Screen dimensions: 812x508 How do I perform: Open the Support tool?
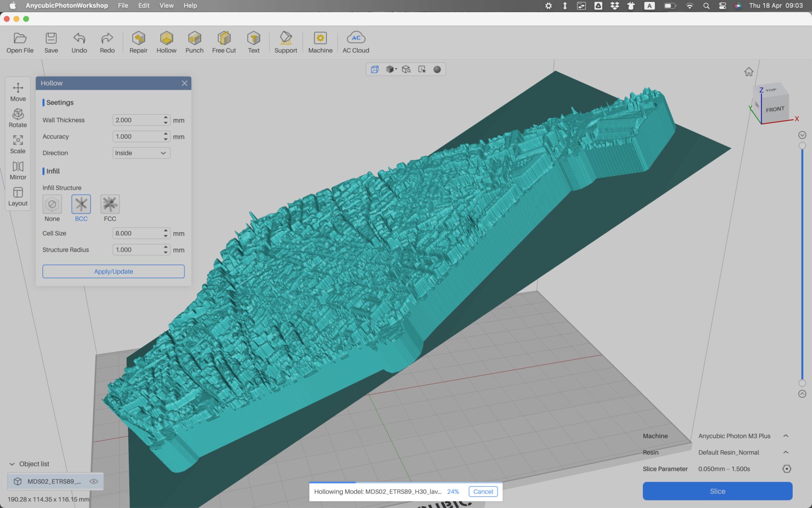coord(286,43)
